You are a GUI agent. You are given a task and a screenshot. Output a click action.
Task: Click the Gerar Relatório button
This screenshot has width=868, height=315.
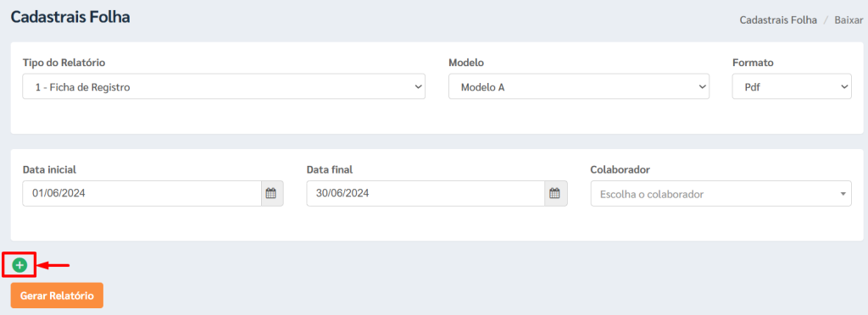pyautogui.click(x=57, y=296)
